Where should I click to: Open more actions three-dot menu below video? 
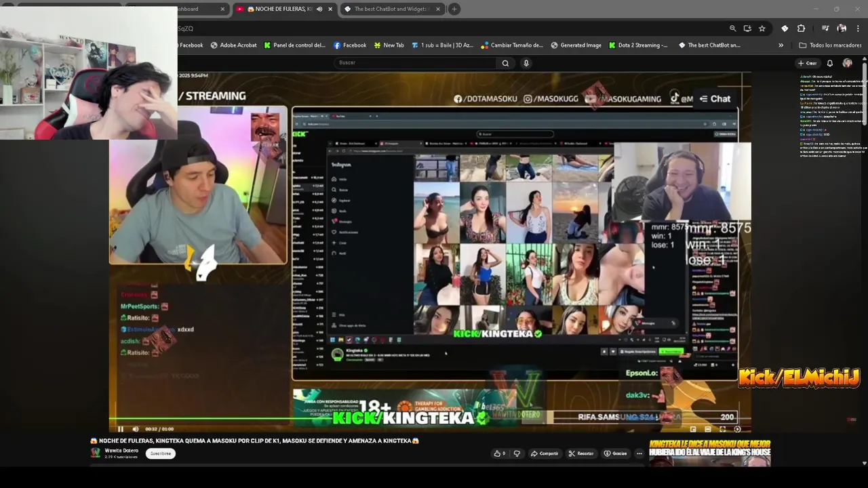coord(639,453)
